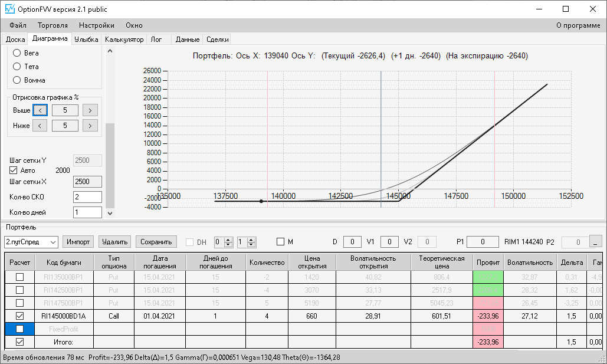Click the D value input field
This screenshot has height=364, width=607.
point(352,242)
